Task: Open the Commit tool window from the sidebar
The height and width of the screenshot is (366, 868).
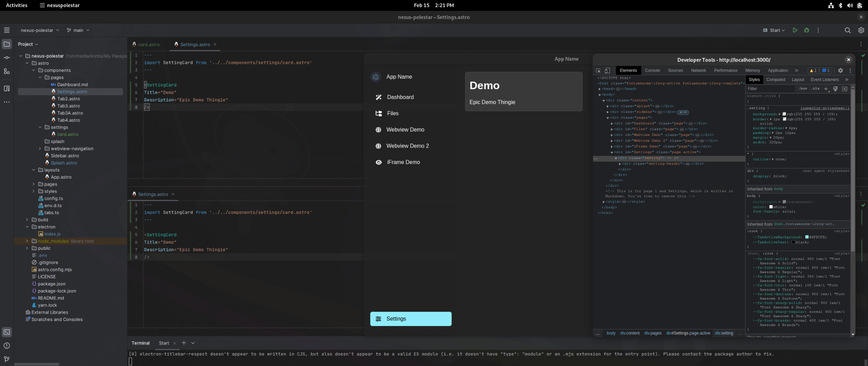Action: pos(7,58)
